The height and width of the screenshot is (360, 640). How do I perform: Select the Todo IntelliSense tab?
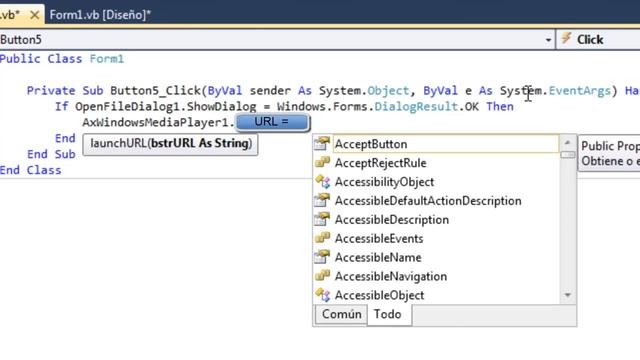(x=388, y=314)
